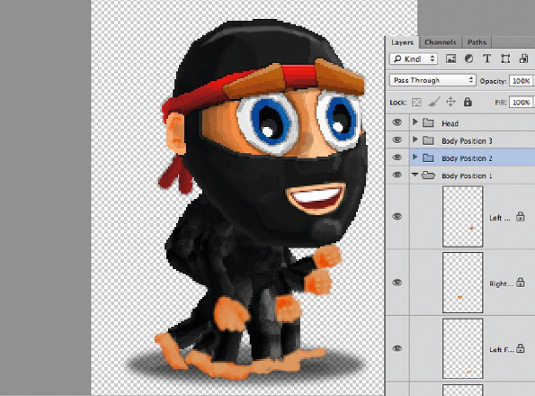Click the lock all padlock icon
Viewport: 535px width, 396px height.
467,101
